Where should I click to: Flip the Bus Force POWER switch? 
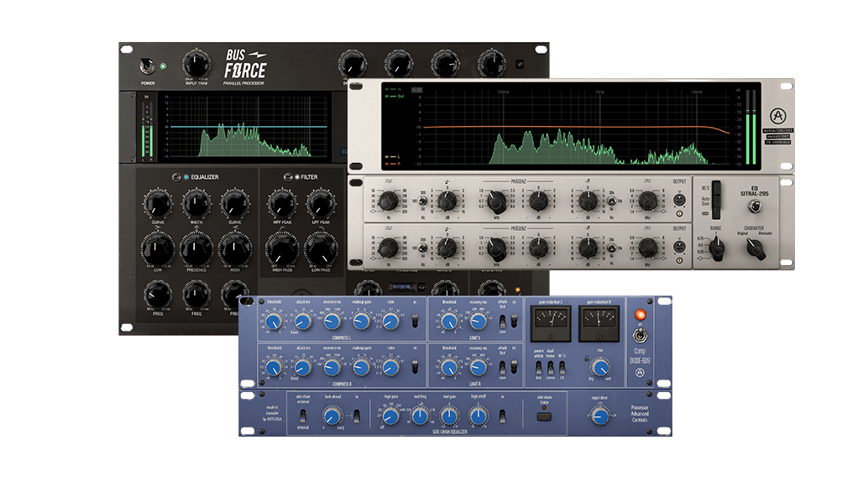click(147, 66)
